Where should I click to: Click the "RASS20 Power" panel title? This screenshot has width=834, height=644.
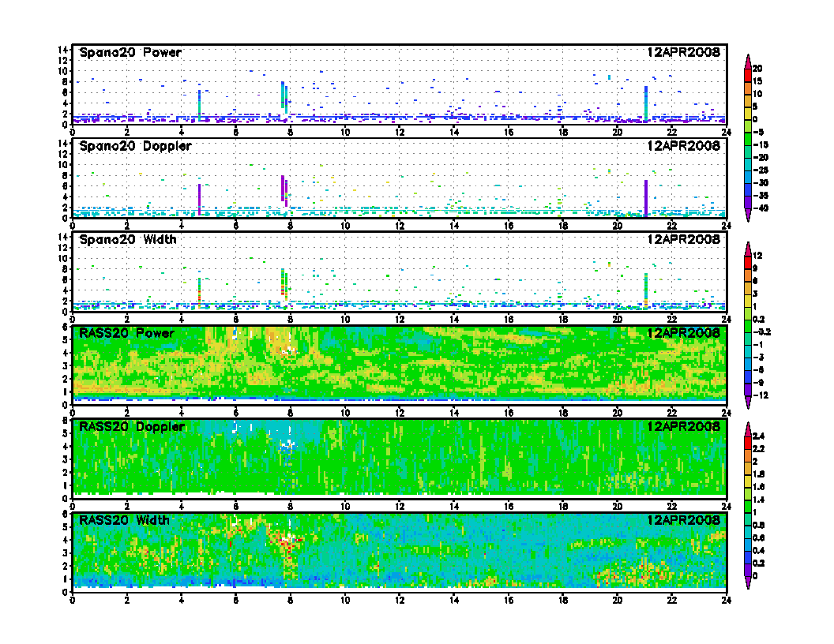point(126,333)
